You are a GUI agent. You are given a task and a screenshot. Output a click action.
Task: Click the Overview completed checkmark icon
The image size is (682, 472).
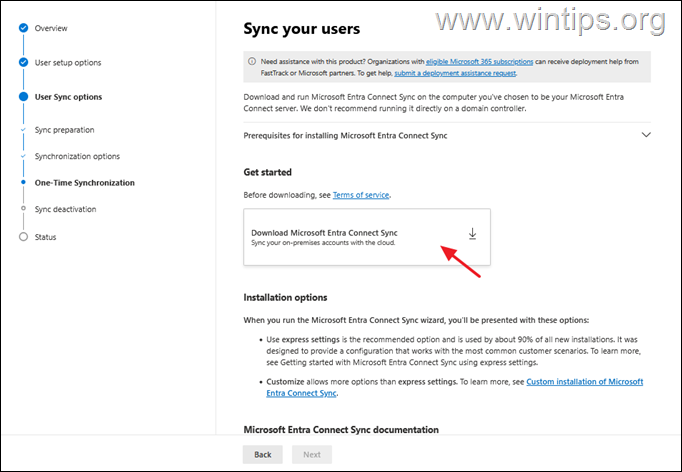click(23, 28)
